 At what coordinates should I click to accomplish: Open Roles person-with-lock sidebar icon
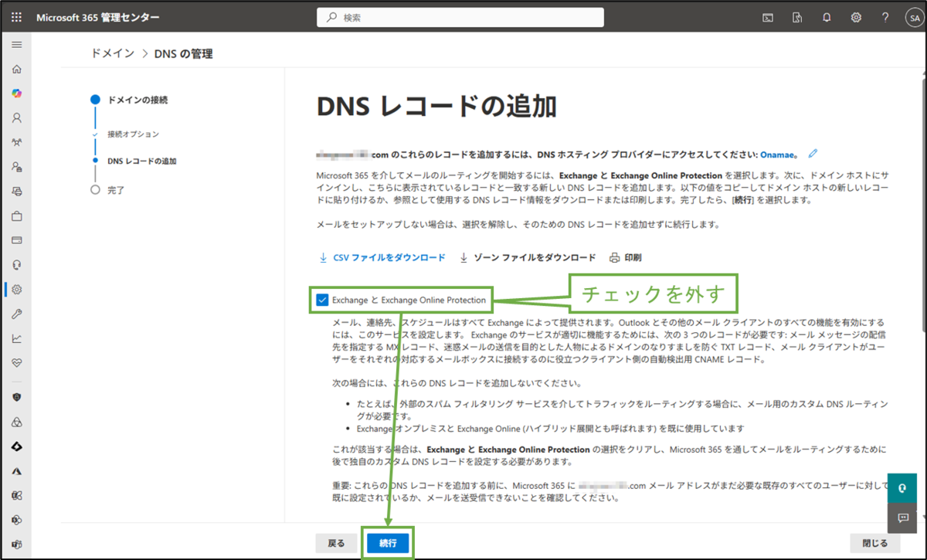tap(16, 167)
